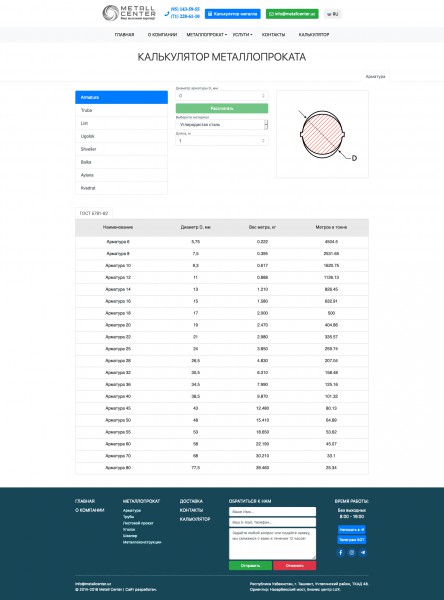The width and height of the screenshot is (444, 600).
Task: Click the length input field
Action: [222, 141]
